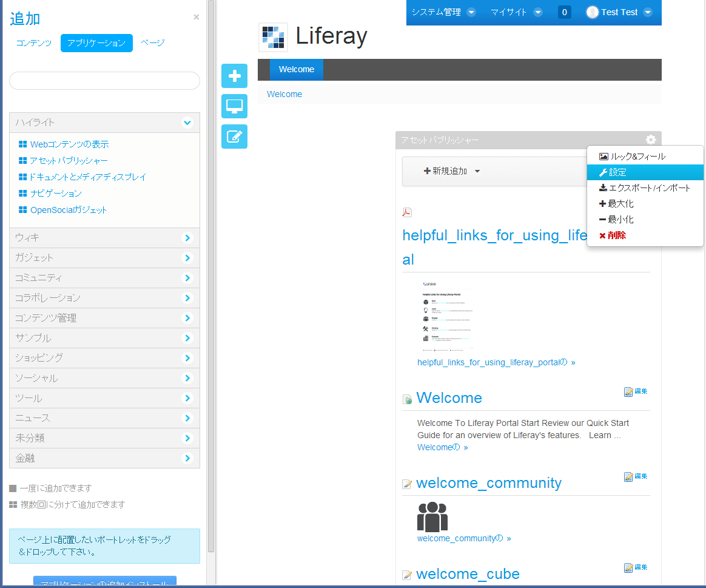Image resolution: width=706 pixels, height=588 pixels.
Task: Open the notifications count badge 0
Action: [x=564, y=12]
